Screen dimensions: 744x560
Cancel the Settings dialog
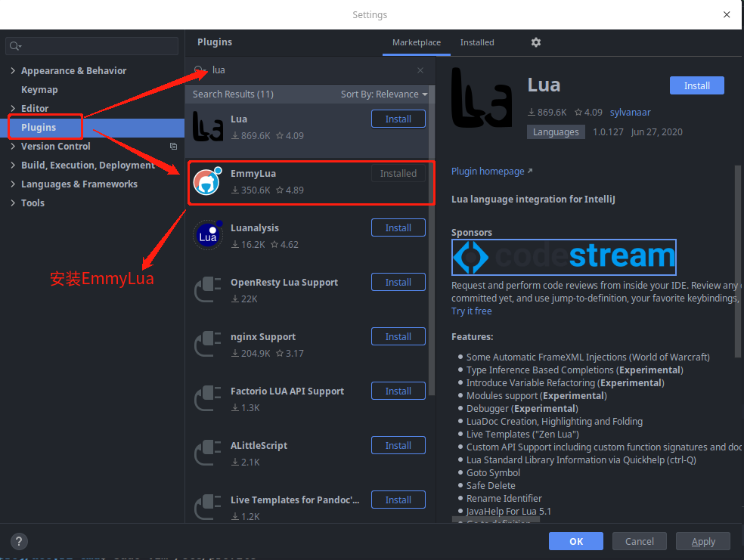click(x=639, y=541)
